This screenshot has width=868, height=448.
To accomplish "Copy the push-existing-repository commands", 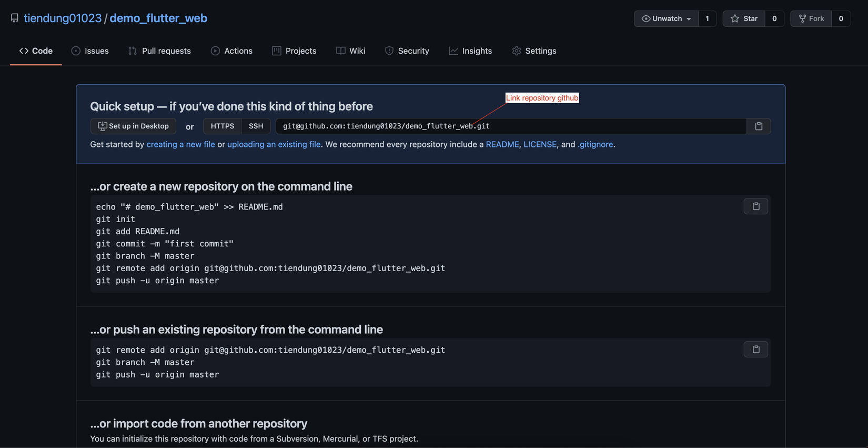I will pyautogui.click(x=755, y=350).
